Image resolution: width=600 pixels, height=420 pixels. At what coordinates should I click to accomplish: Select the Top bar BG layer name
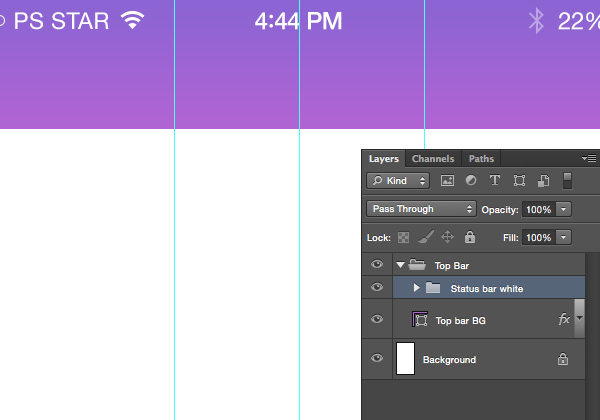(x=461, y=321)
